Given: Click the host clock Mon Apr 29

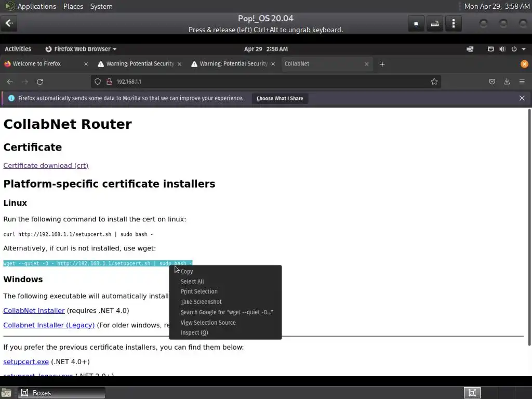Looking at the screenshot, I should [x=496, y=6].
